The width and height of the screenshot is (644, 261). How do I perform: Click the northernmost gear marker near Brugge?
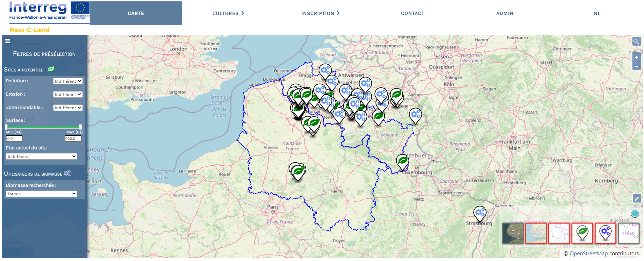[x=325, y=71]
